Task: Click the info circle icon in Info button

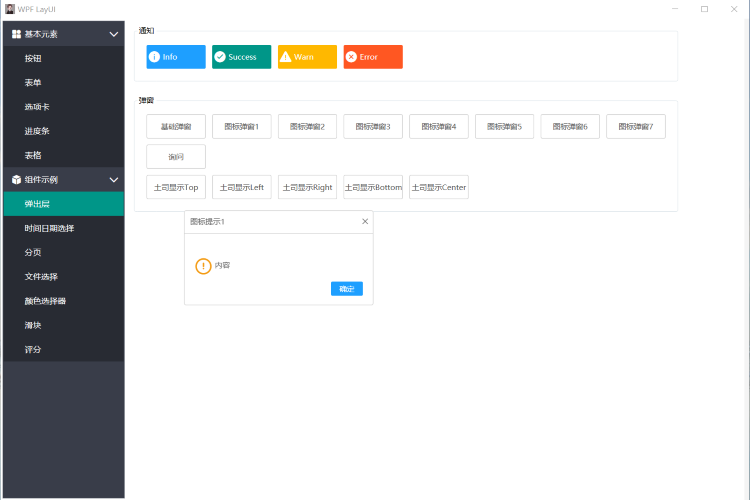Action: point(154,57)
